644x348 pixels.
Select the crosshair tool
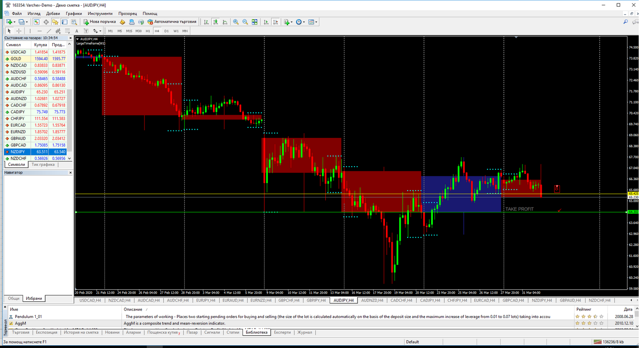(19, 31)
